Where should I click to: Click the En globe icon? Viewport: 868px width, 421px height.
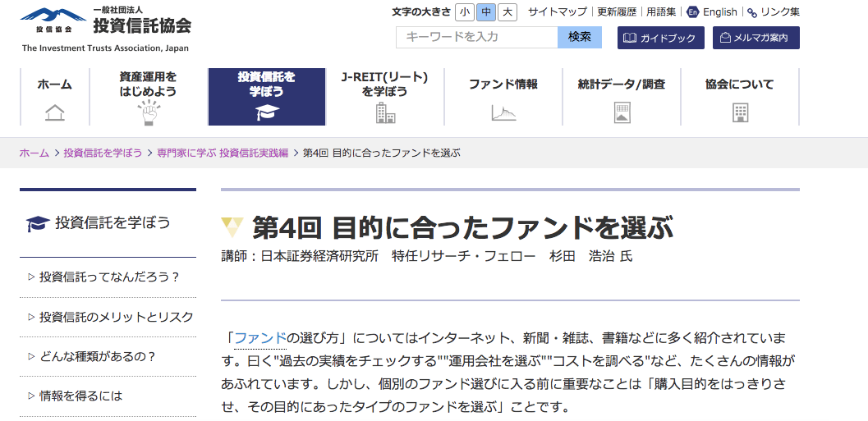pyautogui.click(x=692, y=12)
